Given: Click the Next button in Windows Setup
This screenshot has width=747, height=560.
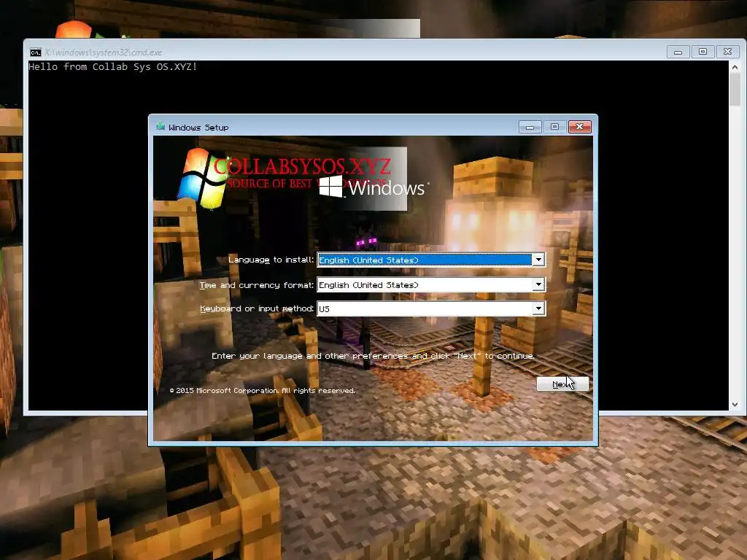Looking at the screenshot, I should (x=562, y=384).
